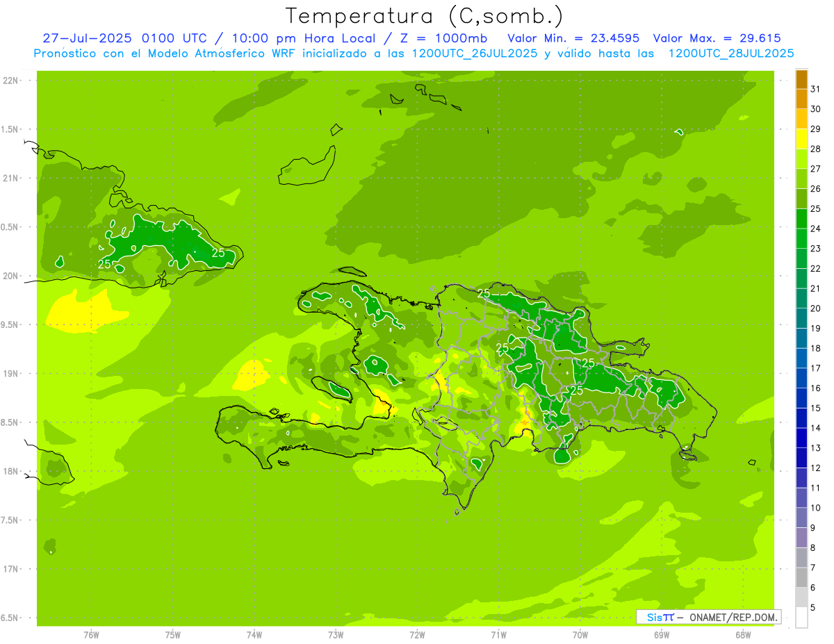Click the 75W longitude label
This screenshot has width=834, height=644.
[x=173, y=634]
